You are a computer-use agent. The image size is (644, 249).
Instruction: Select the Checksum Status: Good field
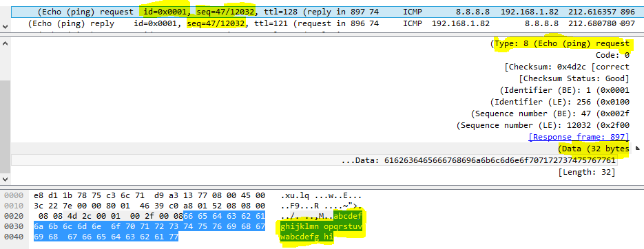tap(574, 78)
